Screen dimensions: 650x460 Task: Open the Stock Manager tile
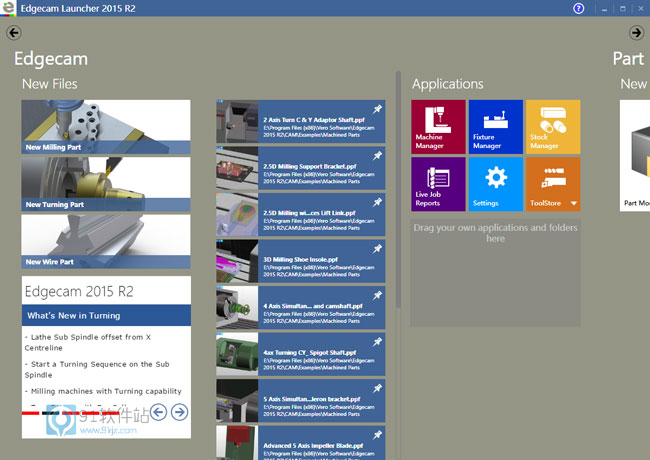553,127
